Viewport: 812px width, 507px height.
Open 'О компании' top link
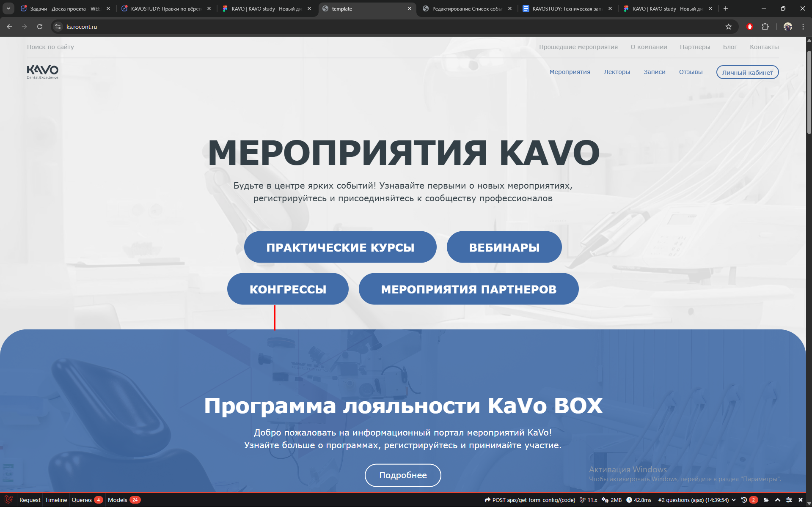[649, 47]
